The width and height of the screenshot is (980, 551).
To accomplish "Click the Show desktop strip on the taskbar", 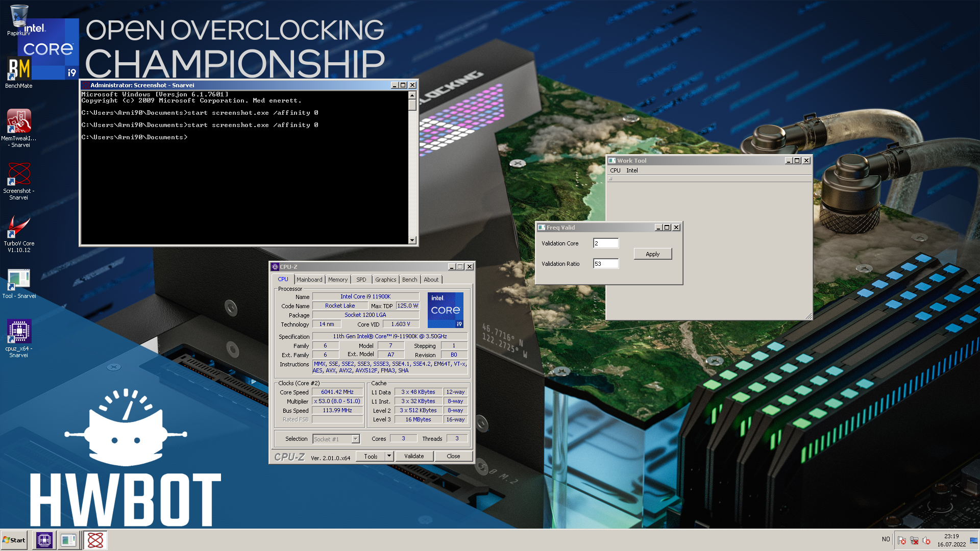I will coord(974,540).
